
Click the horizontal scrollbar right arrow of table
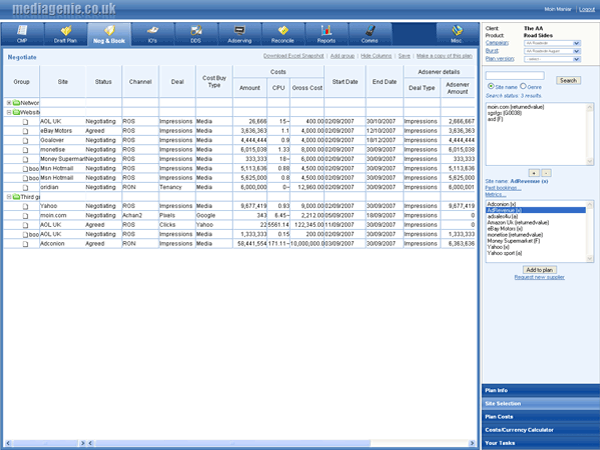[472, 443]
